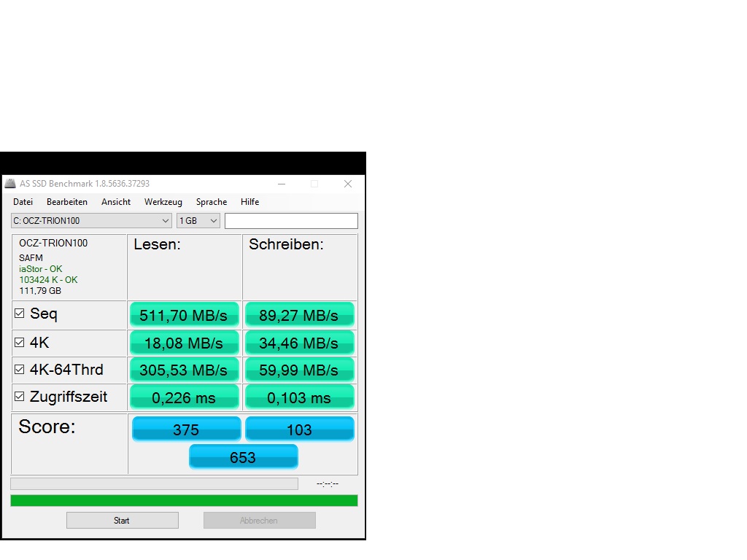Image resolution: width=747 pixels, height=560 pixels.
Task: Open the drive selection dropdown C: OCZ-TRION100
Action: pos(91,221)
